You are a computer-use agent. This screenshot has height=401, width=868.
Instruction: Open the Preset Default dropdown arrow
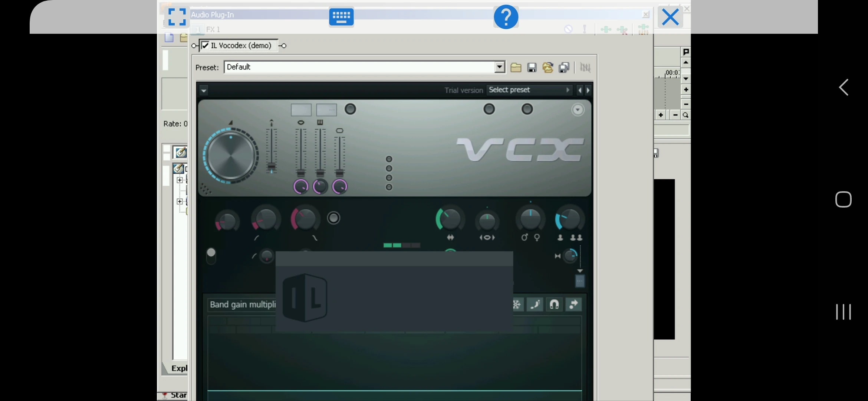[x=500, y=67]
